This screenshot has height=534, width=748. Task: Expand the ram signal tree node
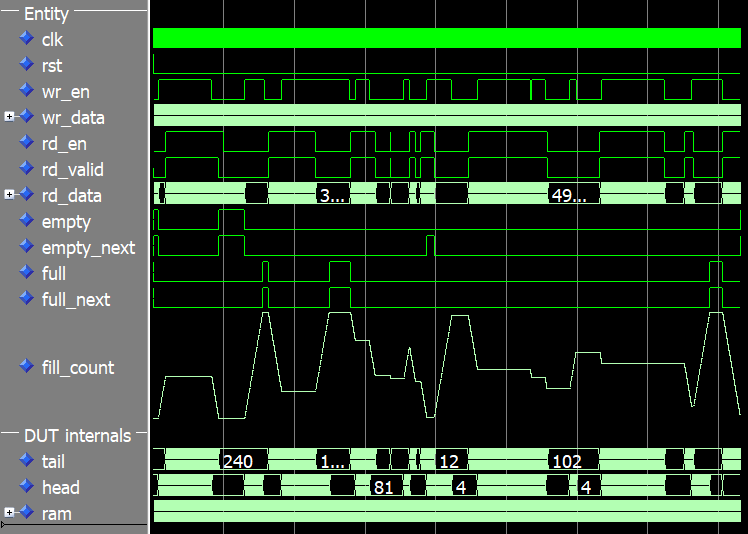9,513
